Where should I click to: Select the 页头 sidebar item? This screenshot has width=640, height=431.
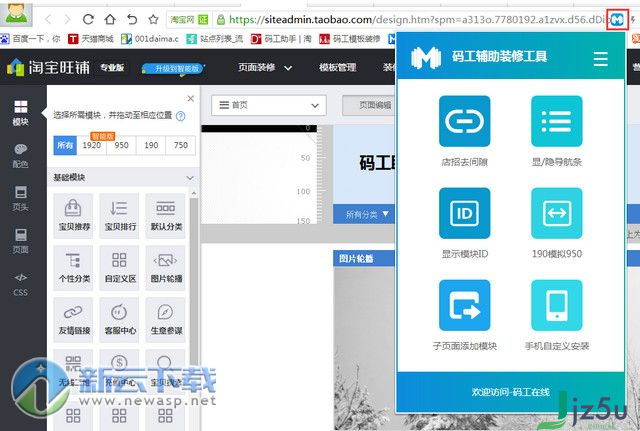click(20, 198)
